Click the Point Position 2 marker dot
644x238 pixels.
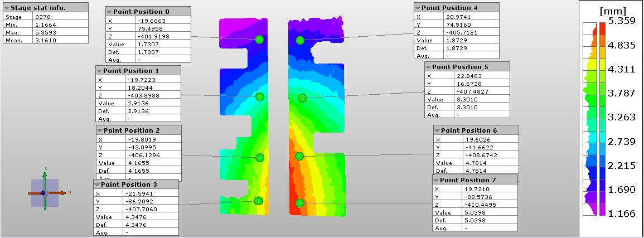[x=259, y=157]
